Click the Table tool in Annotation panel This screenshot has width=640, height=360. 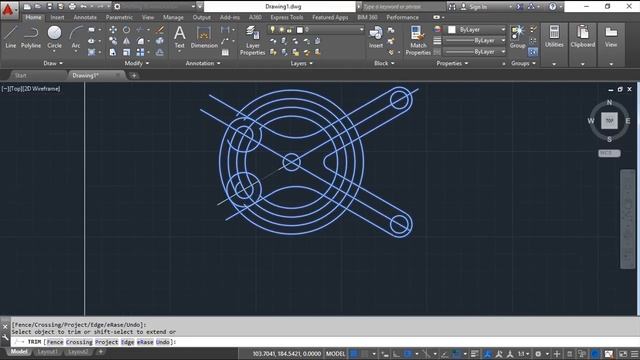225,52
